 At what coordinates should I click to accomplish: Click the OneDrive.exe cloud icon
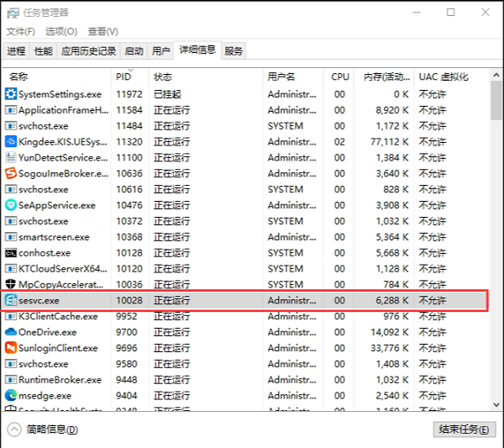[11, 332]
